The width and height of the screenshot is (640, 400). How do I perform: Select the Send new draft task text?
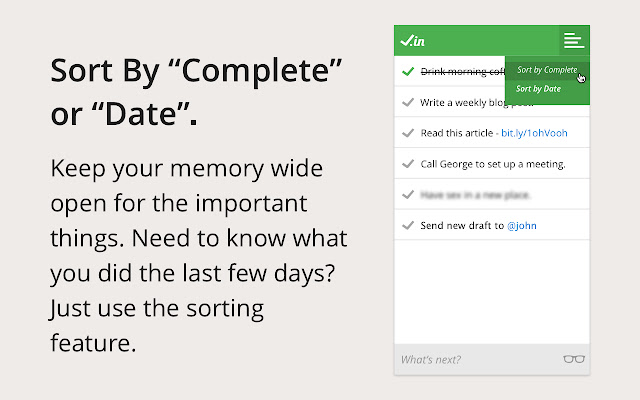click(x=460, y=225)
